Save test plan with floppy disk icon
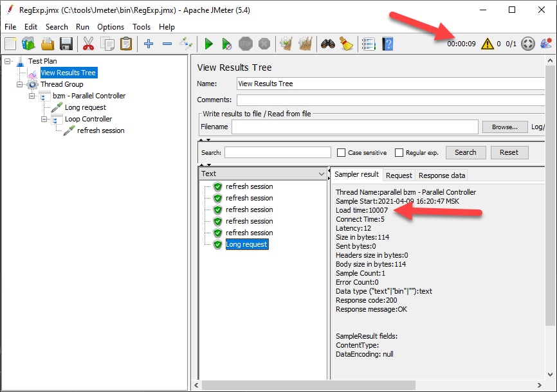 (x=66, y=44)
